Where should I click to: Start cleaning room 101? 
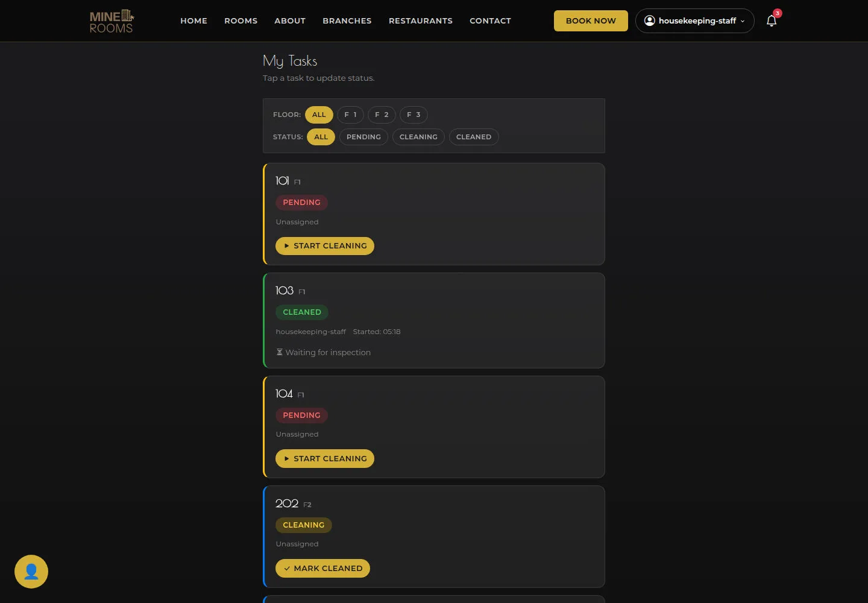click(x=325, y=246)
